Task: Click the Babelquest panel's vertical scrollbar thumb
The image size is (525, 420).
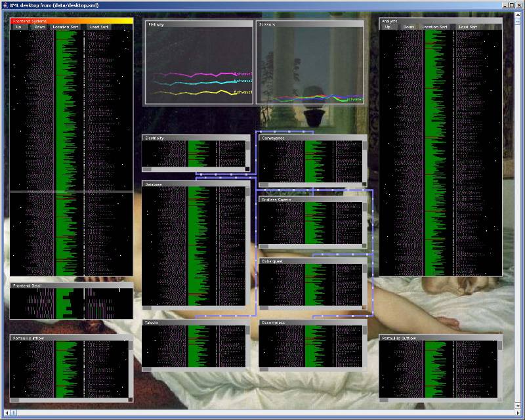Action: 365,269
